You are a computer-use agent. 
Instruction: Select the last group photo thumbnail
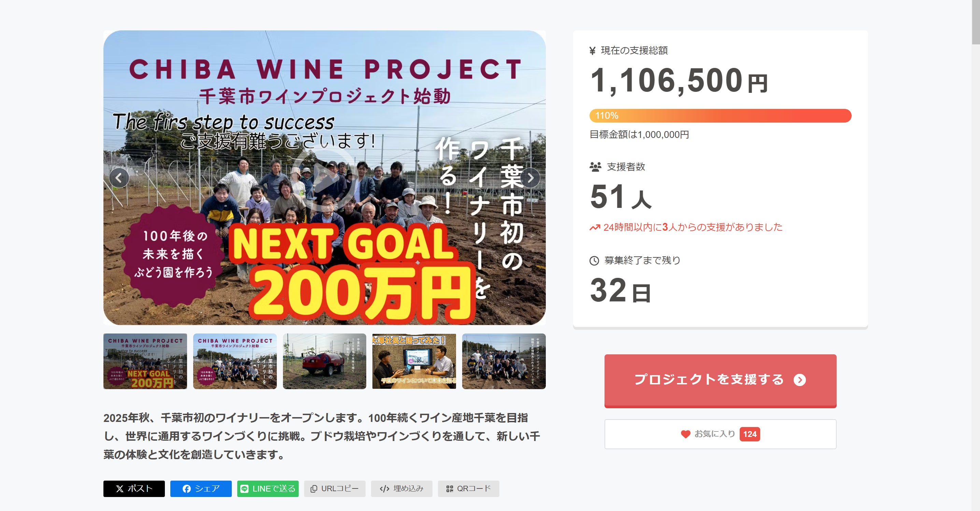pos(504,361)
